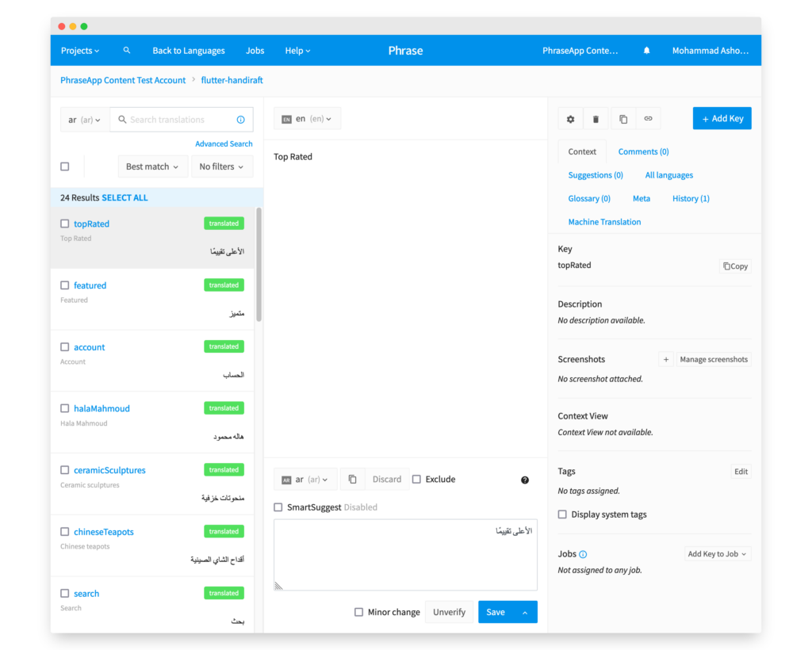The image size is (812, 650).
Task: Toggle Display system tags
Action: coord(562,514)
